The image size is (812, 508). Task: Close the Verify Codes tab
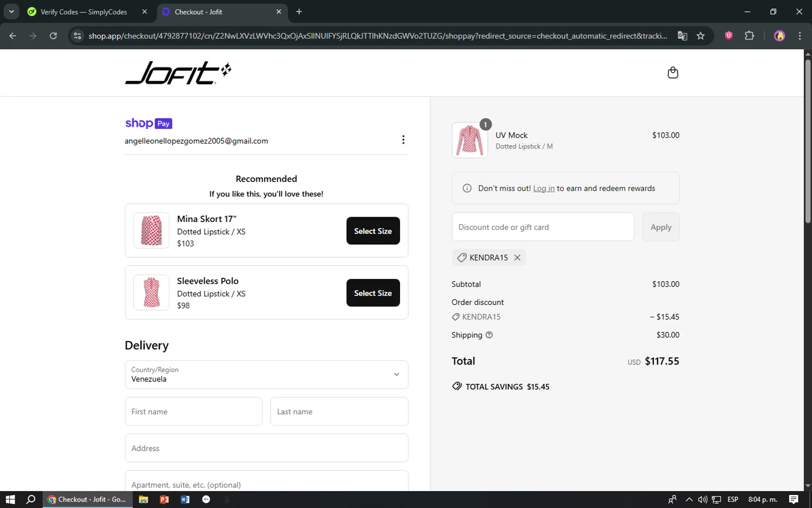pyautogui.click(x=145, y=12)
